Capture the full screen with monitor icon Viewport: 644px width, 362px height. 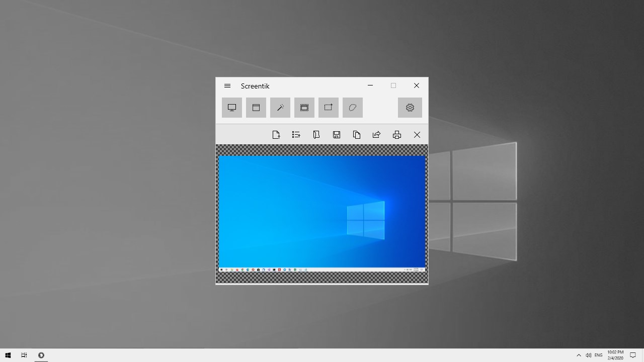pyautogui.click(x=232, y=108)
